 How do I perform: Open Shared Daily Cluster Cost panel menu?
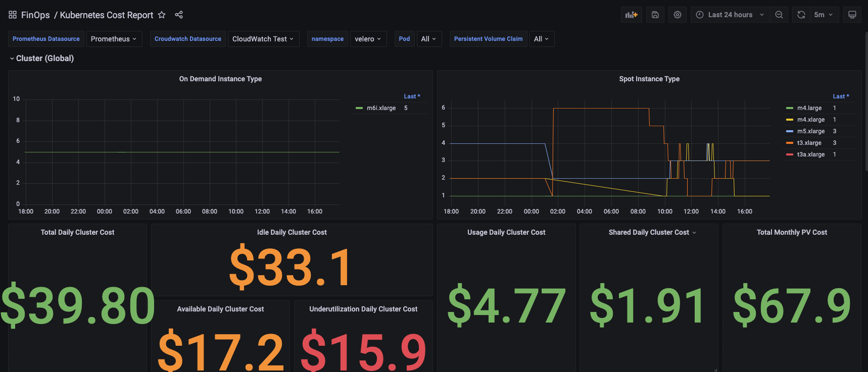[694, 233]
